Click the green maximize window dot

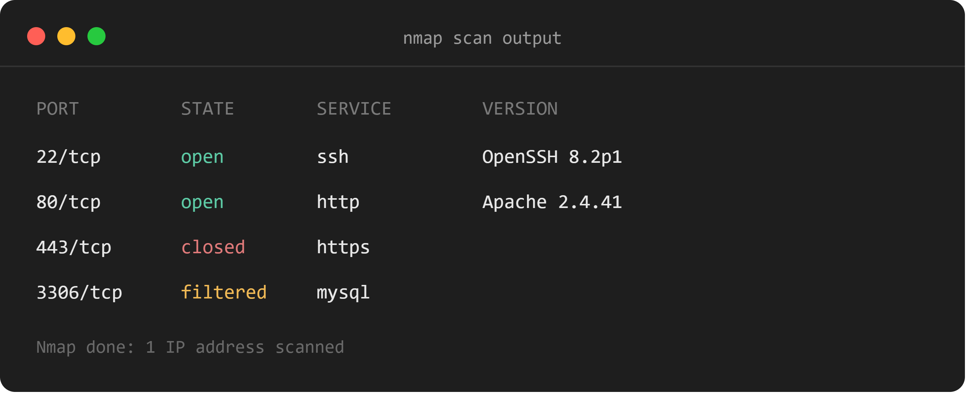pos(96,37)
